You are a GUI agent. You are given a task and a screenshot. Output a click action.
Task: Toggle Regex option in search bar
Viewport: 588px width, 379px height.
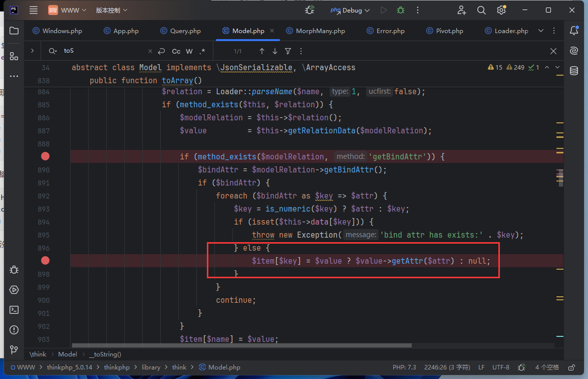202,51
